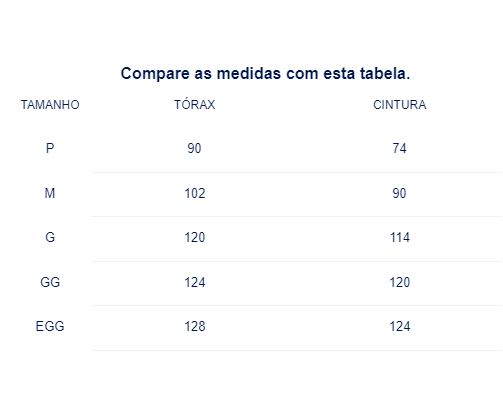Click size EGG row label
The width and height of the screenshot is (503, 420).
(50, 326)
